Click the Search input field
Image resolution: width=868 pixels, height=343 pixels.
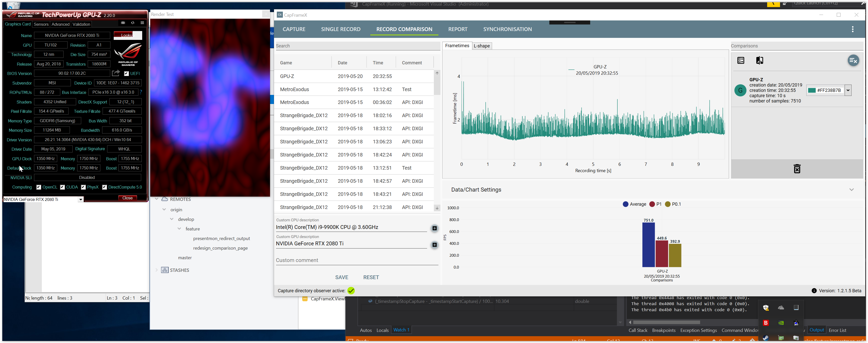pyautogui.click(x=357, y=46)
